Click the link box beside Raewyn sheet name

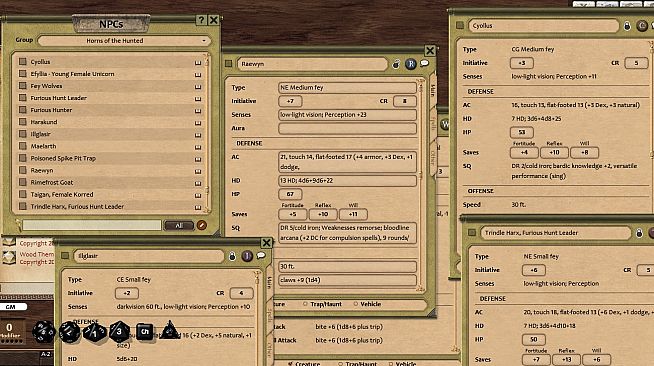coord(229,64)
